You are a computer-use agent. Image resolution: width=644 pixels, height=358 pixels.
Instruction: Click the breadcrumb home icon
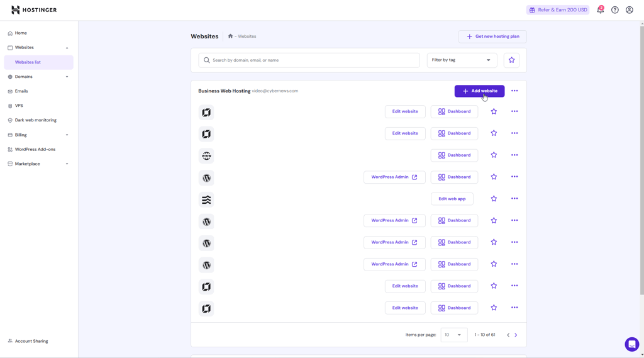coord(230,36)
